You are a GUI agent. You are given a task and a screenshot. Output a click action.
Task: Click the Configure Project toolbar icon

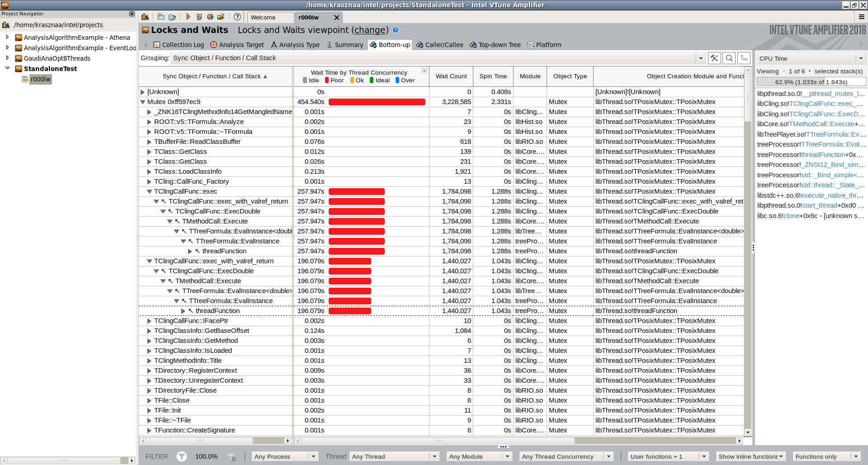[172, 17]
